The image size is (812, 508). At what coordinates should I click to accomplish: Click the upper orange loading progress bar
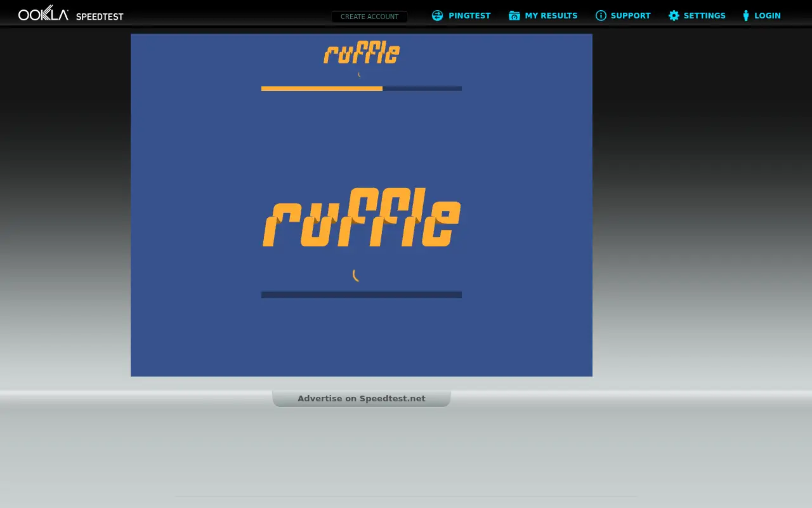pos(362,88)
